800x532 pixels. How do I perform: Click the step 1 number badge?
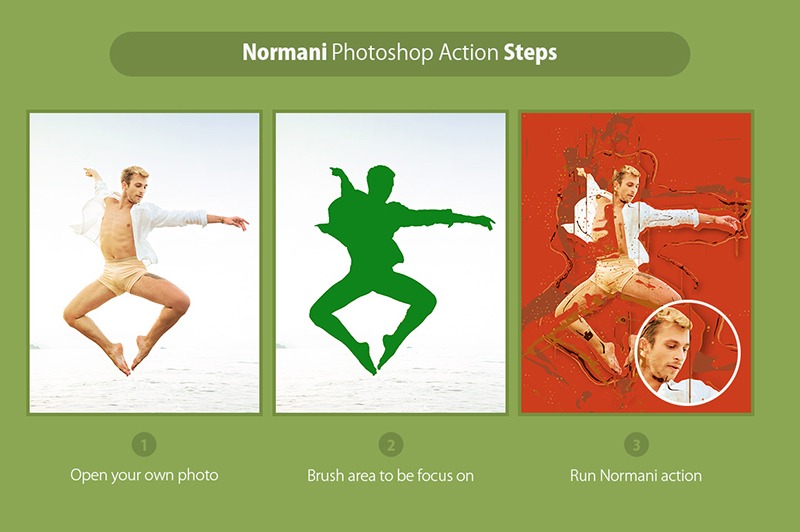click(144, 445)
